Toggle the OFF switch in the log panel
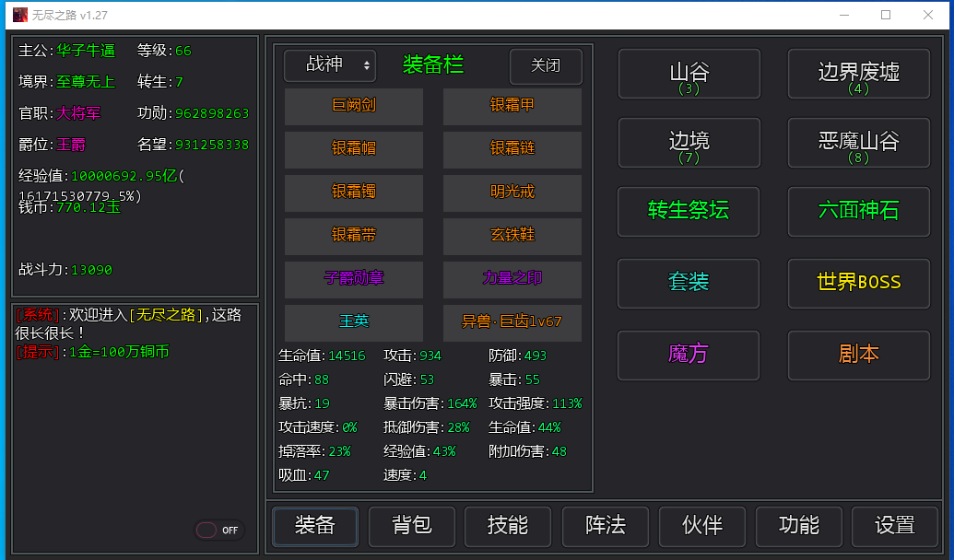 [218, 530]
